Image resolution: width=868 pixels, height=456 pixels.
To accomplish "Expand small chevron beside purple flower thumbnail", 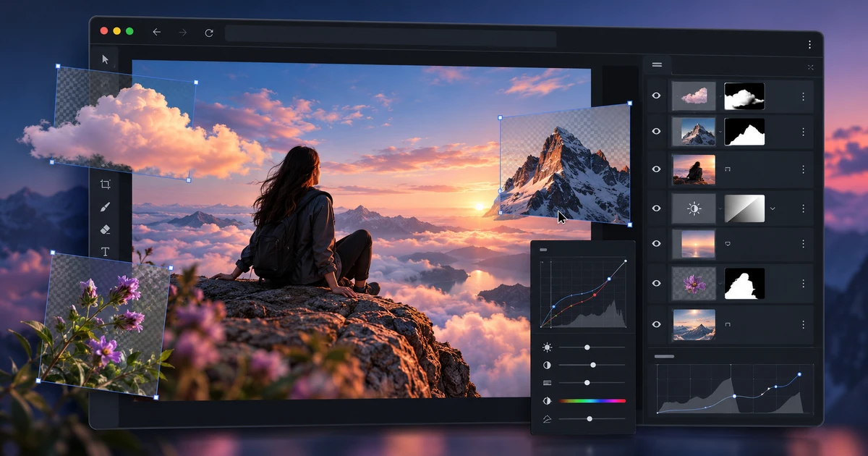I will (x=720, y=284).
